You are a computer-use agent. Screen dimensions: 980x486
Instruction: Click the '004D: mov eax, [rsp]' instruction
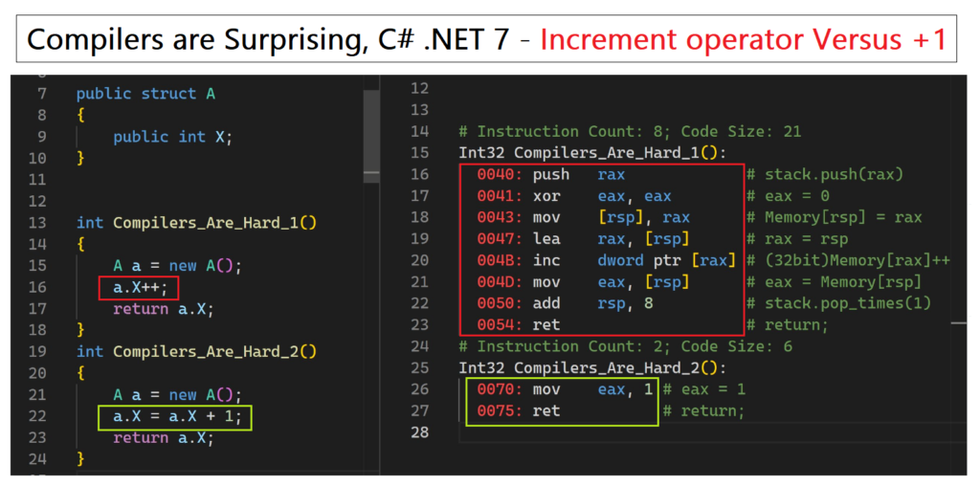click(583, 282)
